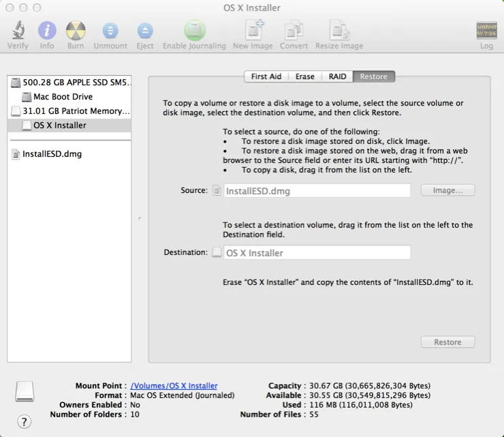This screenshot has height=437, width=504.
Task: Open the Info toolbar icon
Action: click(x=47, y=31)
